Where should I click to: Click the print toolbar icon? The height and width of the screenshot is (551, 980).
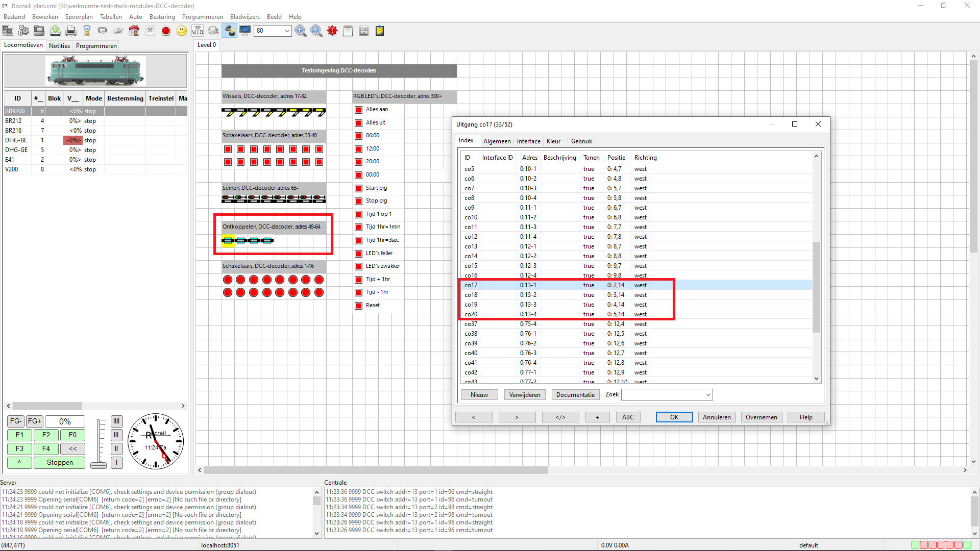click(x=71, y=31)
